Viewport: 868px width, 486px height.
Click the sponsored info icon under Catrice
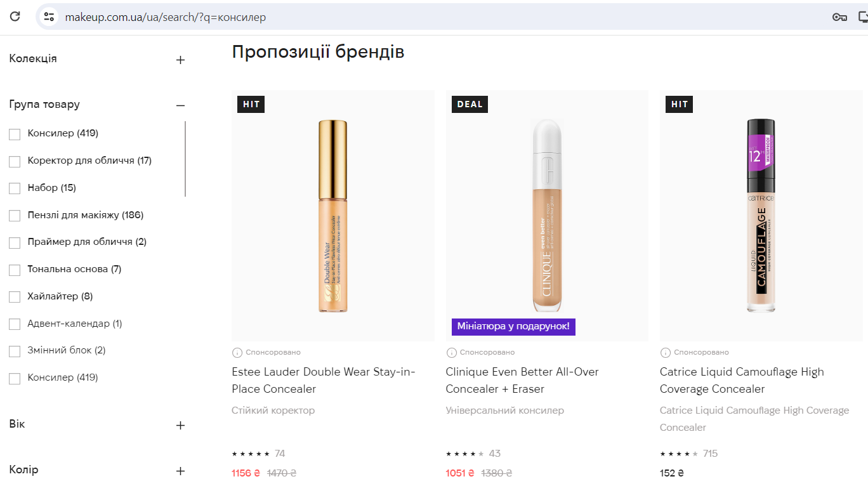point(666,353)
